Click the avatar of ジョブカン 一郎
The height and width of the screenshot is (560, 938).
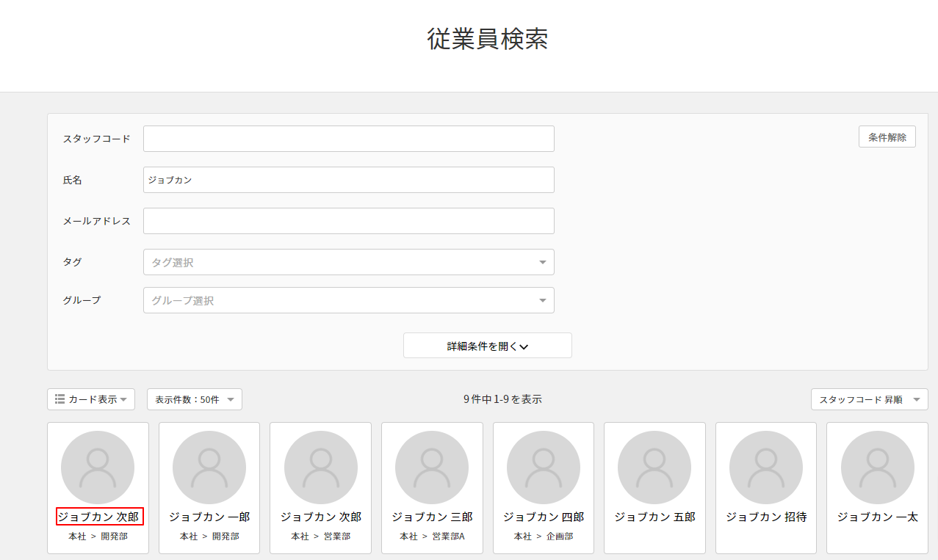[209, 468]
